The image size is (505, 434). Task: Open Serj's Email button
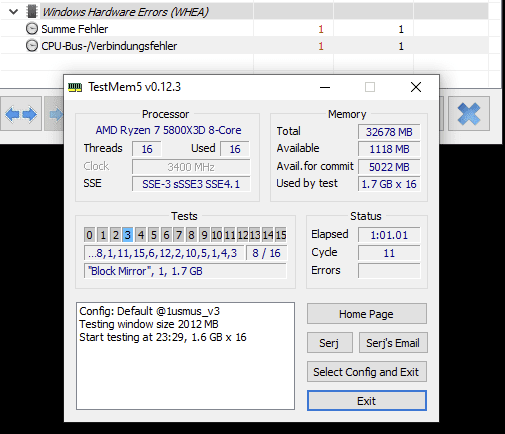pyautogui.click(x=393, y=343)
